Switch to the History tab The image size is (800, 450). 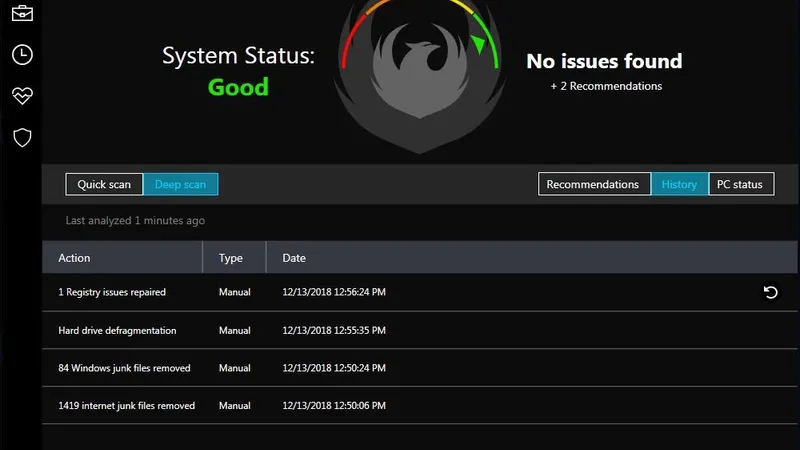click(x=679, y=184)
